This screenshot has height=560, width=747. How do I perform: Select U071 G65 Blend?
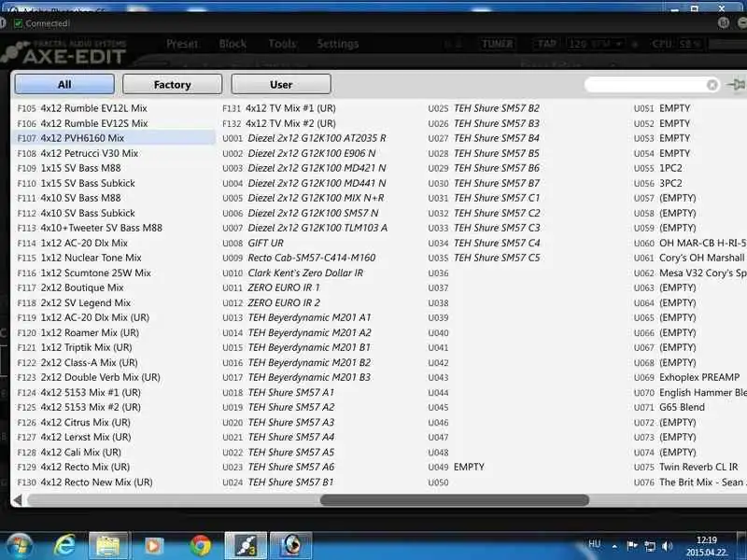click(689, 407)
